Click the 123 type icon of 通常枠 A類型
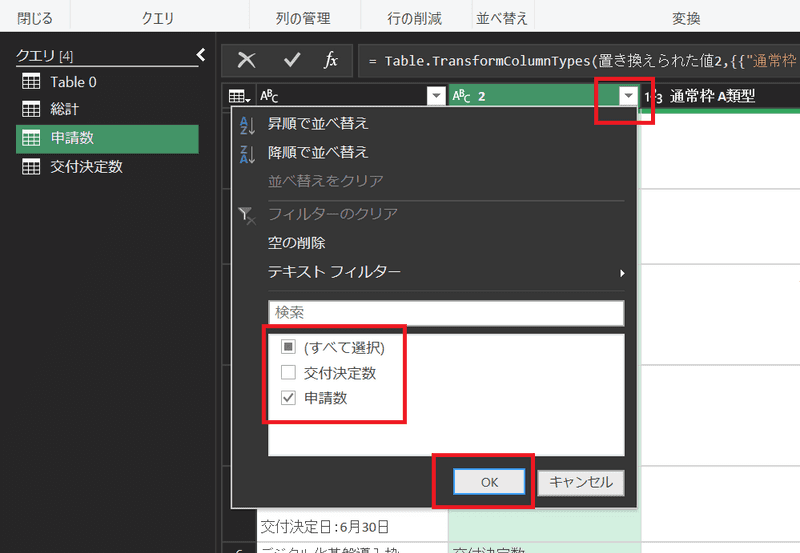800x553 pixels. coord(654,96)
